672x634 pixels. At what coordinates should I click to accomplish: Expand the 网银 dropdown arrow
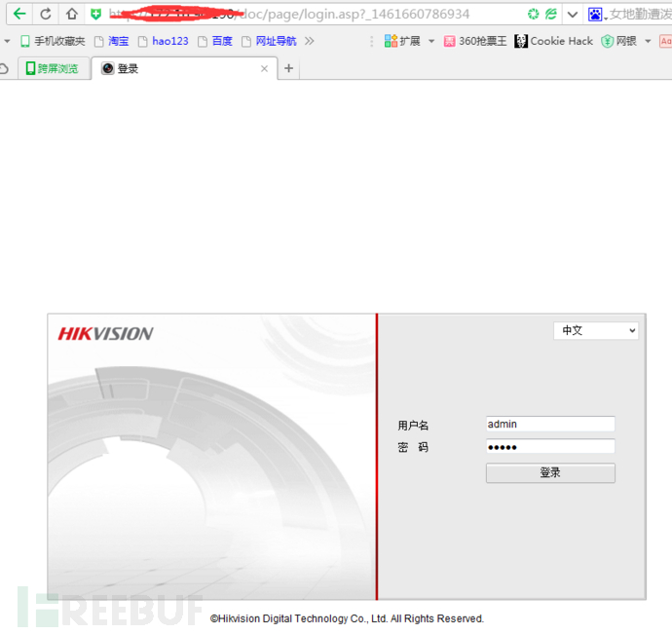pyautogui.click(x=648, y=41)
